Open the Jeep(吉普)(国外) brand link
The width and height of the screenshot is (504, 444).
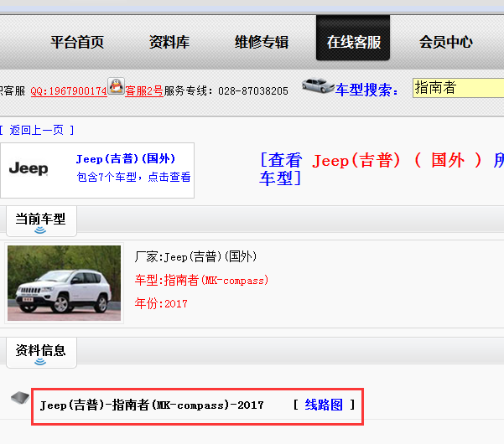[x=126, y=158]
